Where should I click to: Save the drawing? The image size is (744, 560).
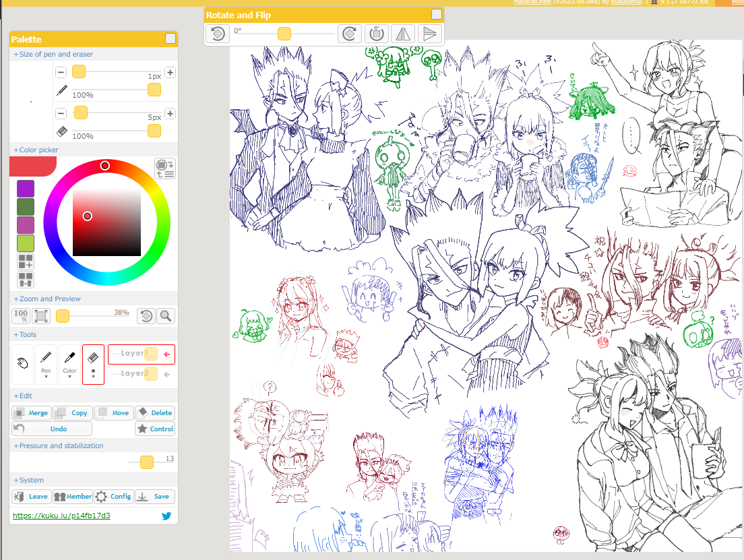pos(155,497)
